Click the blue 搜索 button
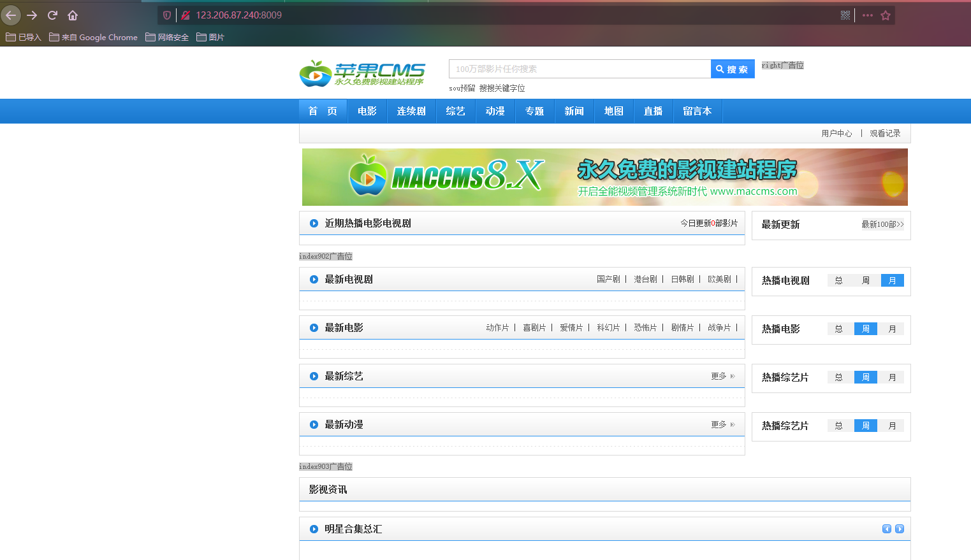971x560 pixels. pos(733,69)
